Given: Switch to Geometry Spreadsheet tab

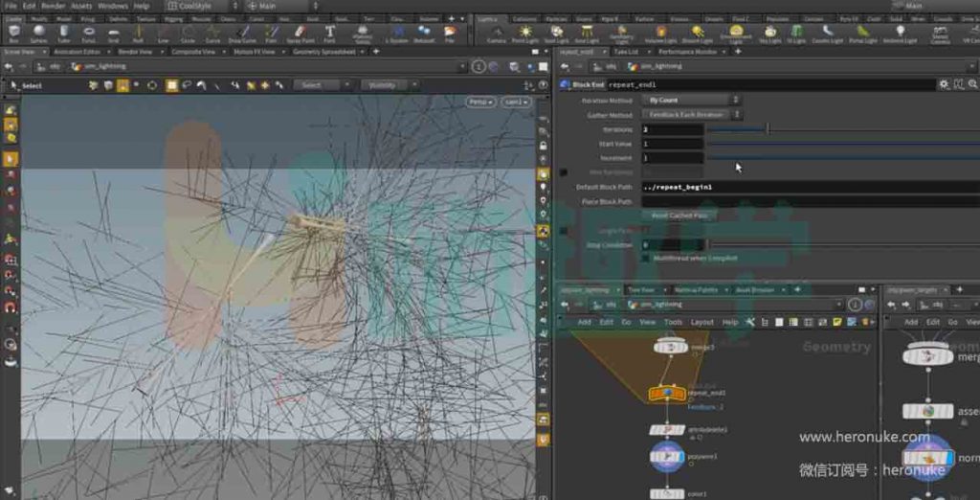Looking at the screenshot, I should pos(322,52).
